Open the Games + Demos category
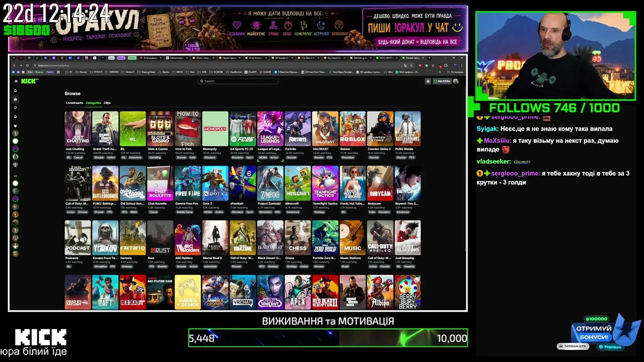 [188, 292]
